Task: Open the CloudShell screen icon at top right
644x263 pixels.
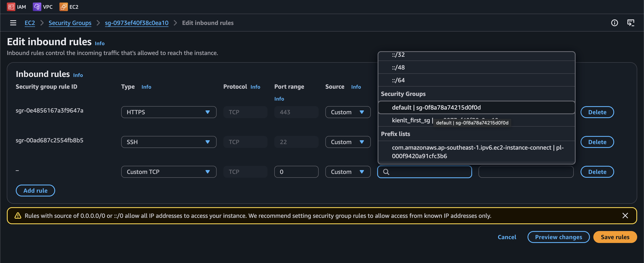Action: [631, 23]
